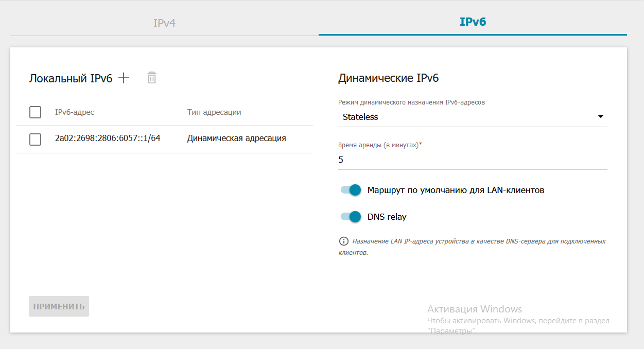Select the 2a02:2698:2806:6057::1/64 row checkbox
The image size is (644, 349).
point(35,139)
